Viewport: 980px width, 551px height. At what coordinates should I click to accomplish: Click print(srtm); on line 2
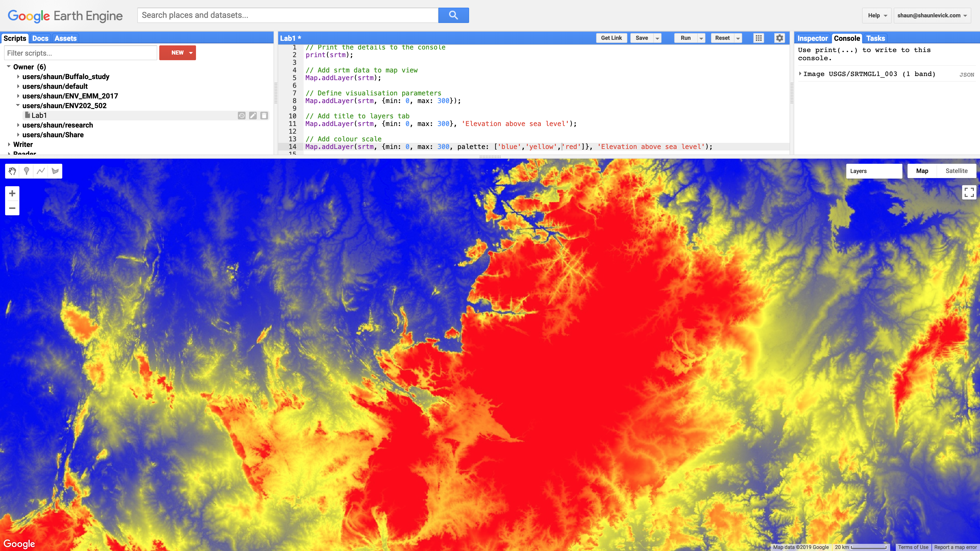pos(329,55)
